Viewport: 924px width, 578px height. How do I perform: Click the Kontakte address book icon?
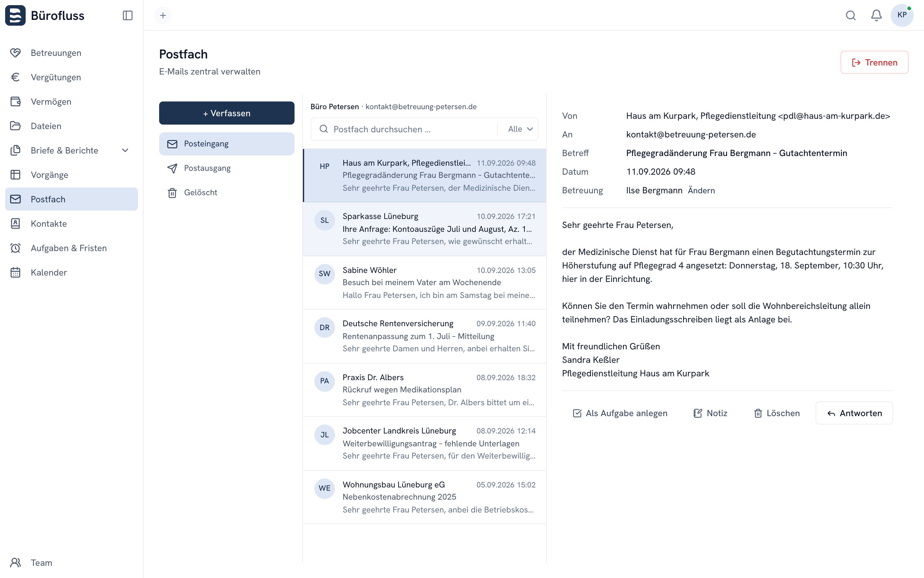15,223
